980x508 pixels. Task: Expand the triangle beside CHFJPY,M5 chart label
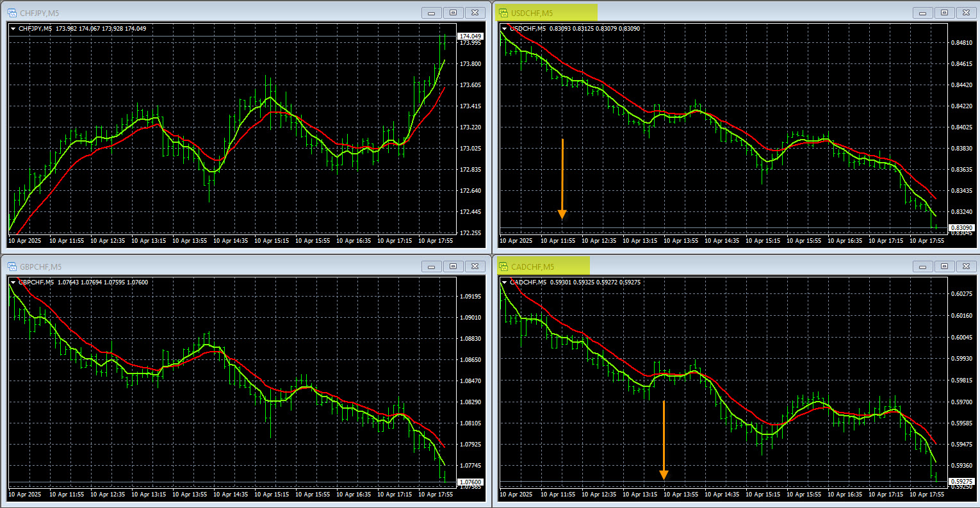[13, 29]
